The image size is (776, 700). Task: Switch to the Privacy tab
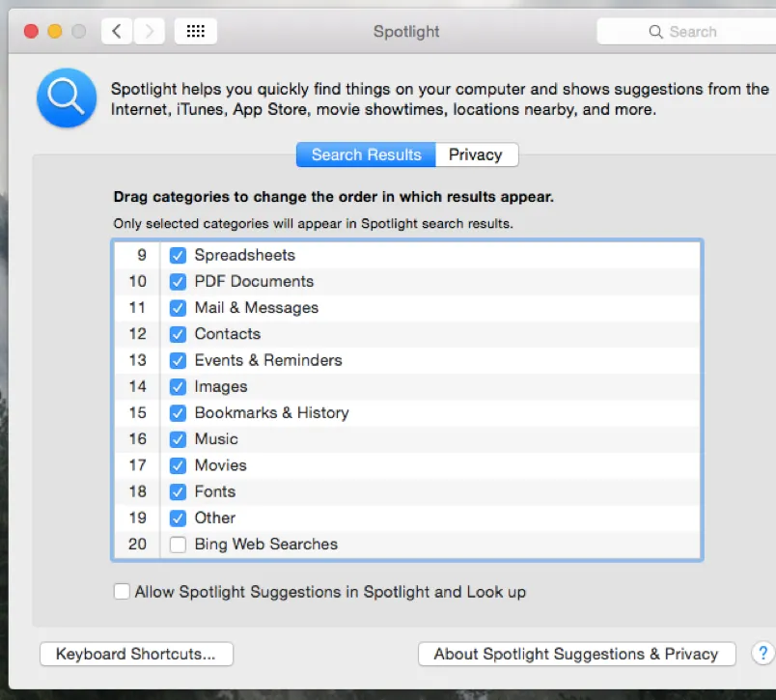(x=476, y=154)
